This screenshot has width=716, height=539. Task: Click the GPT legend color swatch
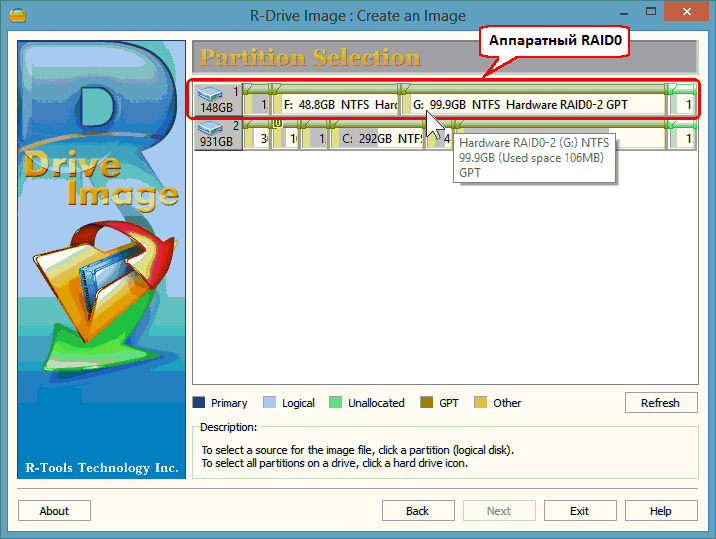426,402
